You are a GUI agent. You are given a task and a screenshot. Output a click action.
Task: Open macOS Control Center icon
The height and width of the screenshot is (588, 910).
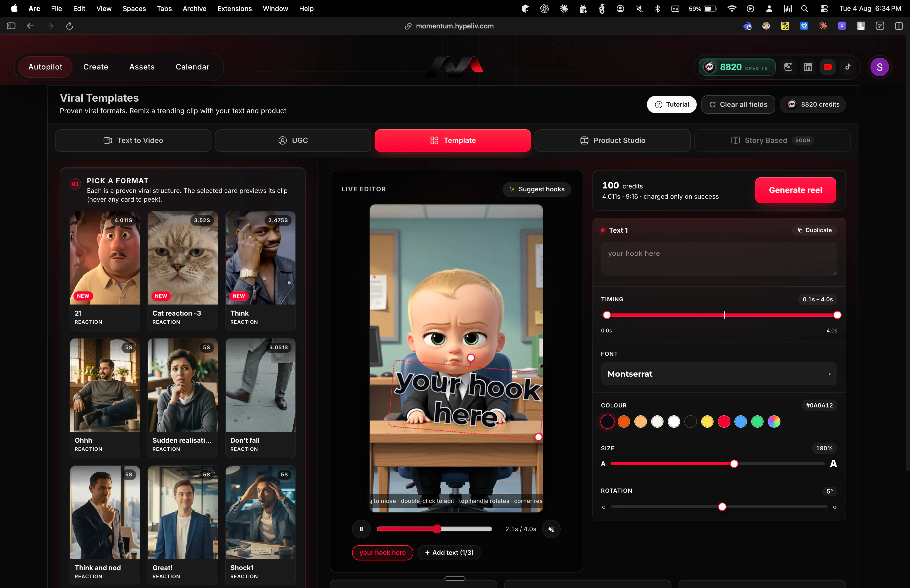coord(824,8)
